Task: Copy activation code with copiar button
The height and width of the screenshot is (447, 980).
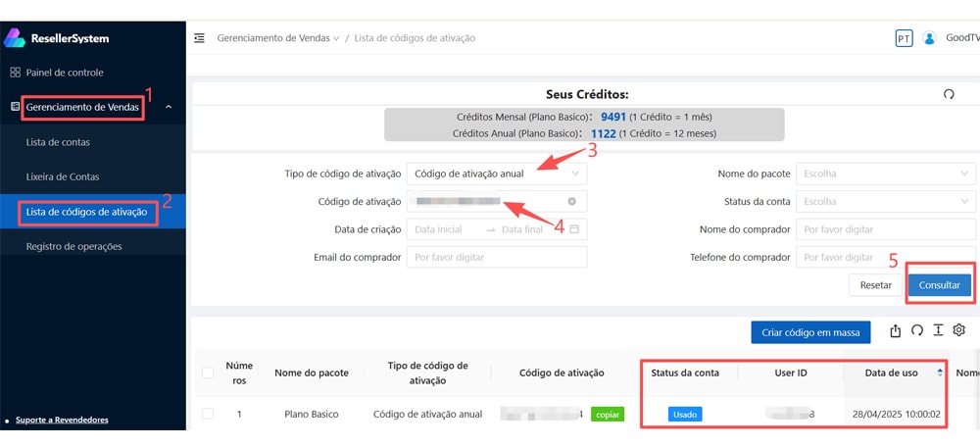Action: pos(607,414)
